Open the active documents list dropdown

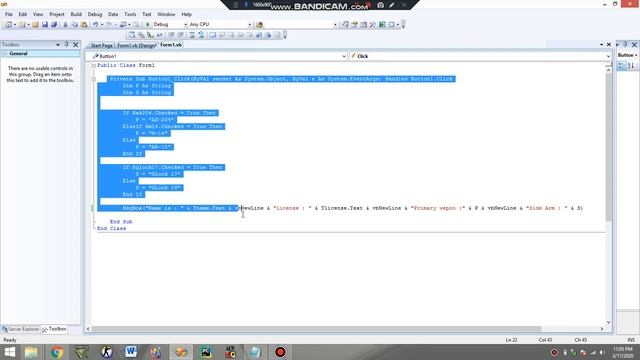click(602, 44)
